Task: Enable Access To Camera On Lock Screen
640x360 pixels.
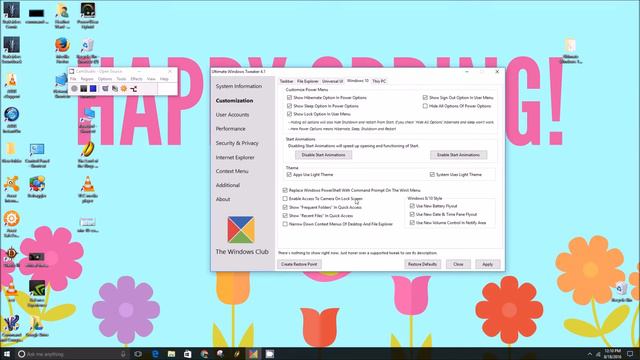Action: (x=285, y=198)
